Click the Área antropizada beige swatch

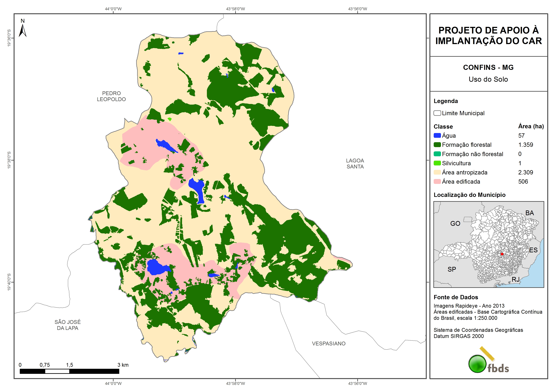point(437,172)
